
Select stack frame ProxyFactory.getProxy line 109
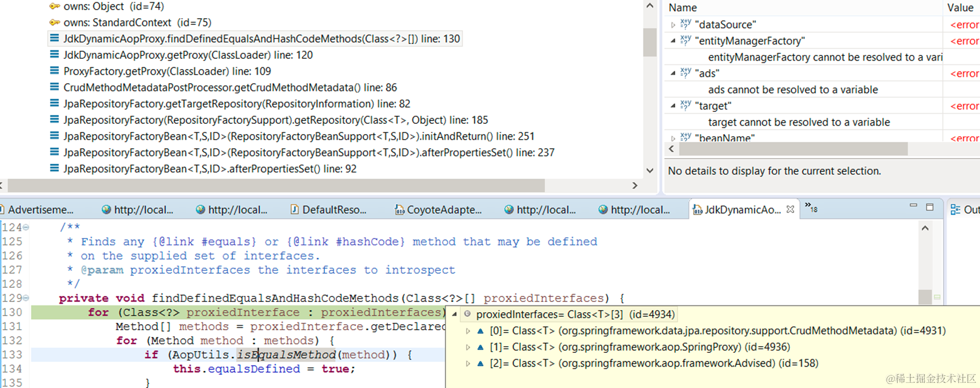tap(167, 71)
